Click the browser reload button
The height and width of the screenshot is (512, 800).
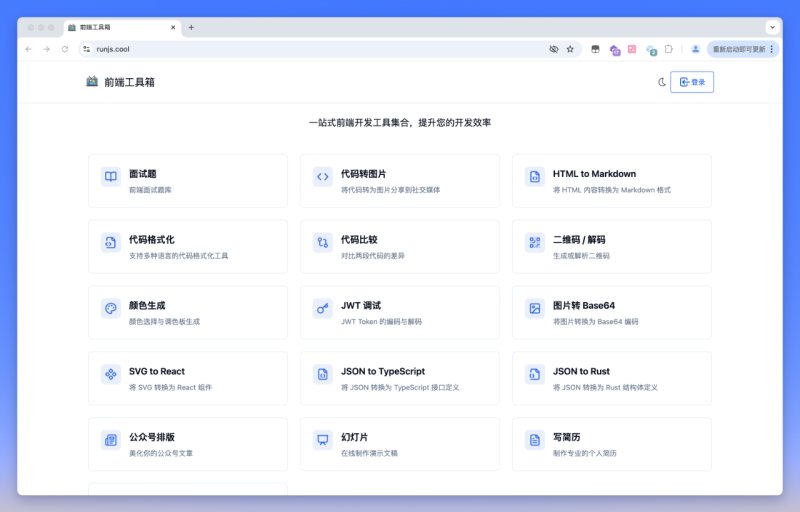(65, 49)
